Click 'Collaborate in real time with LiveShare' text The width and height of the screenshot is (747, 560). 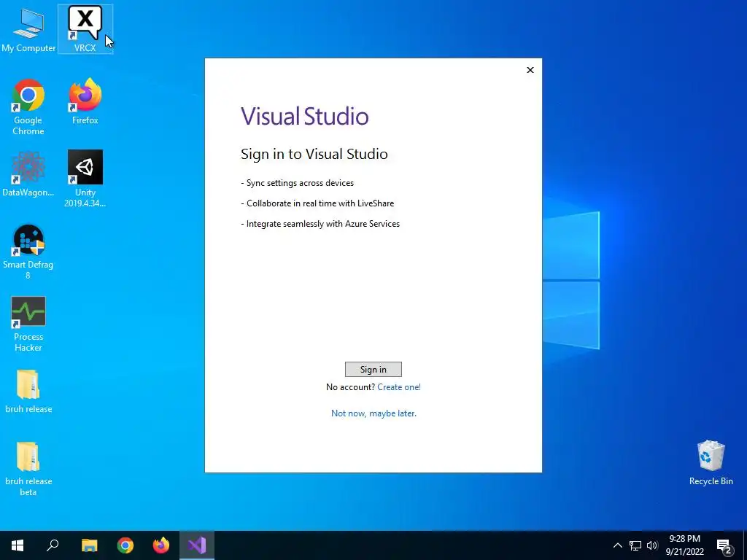pyautogui.click(x=320, y=203)
